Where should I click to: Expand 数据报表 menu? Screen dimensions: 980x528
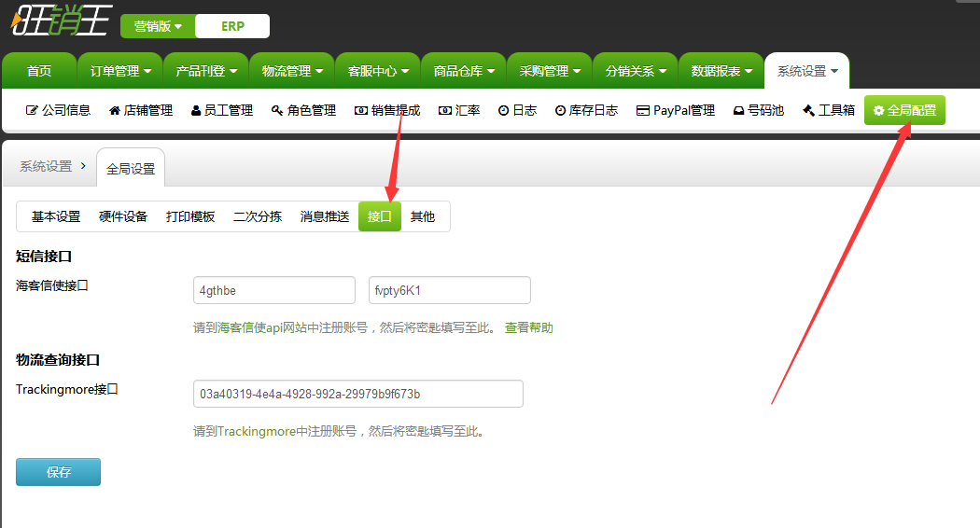[721, 71]
